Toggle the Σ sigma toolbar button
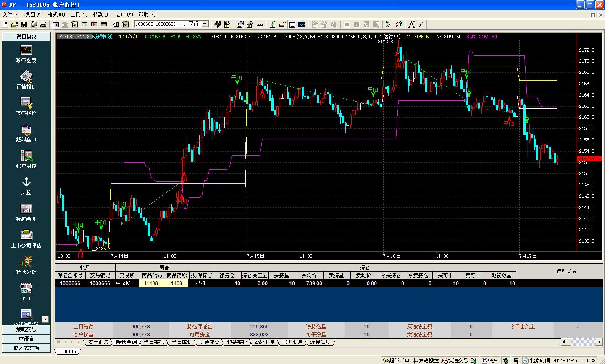605x364 pixels. pos(292,24)
